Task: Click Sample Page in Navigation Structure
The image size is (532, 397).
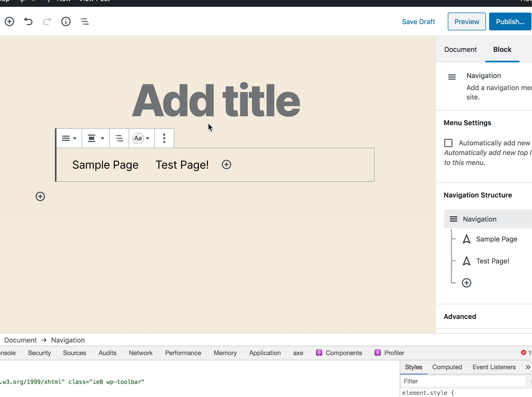Action: pos(496,239)
